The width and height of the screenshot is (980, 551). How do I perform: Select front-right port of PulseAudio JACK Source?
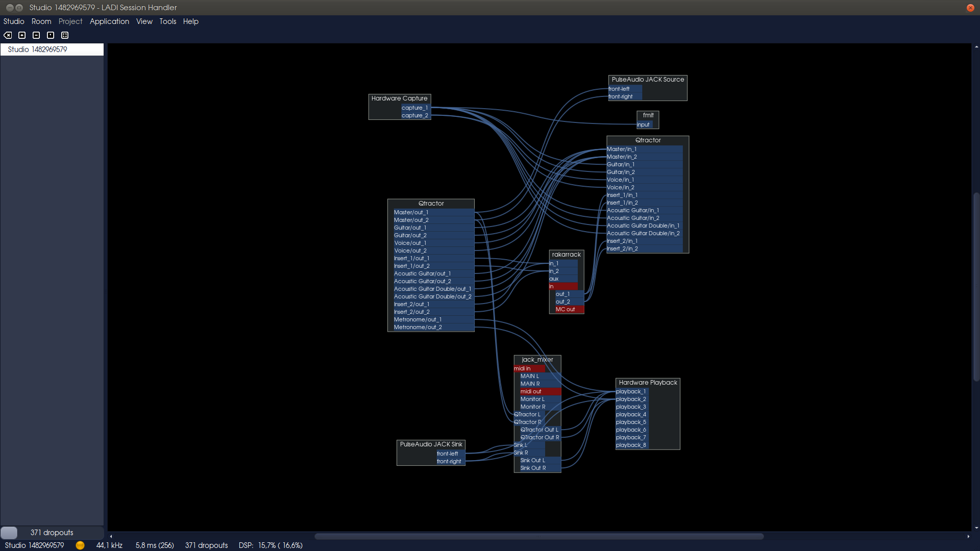625,96
